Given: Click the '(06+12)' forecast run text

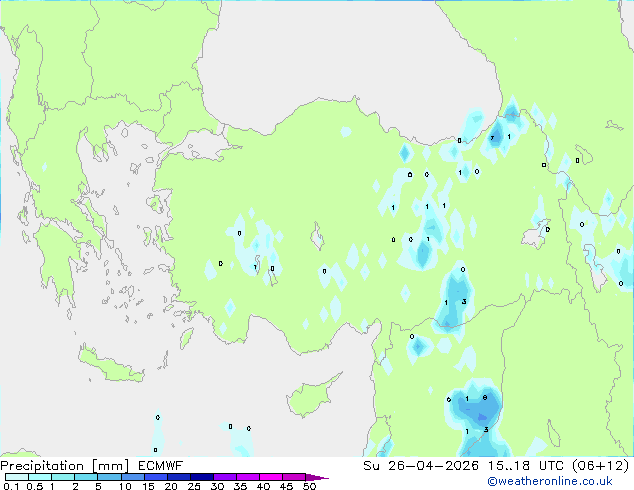Looking at the screenshot, I should point(601,466).
